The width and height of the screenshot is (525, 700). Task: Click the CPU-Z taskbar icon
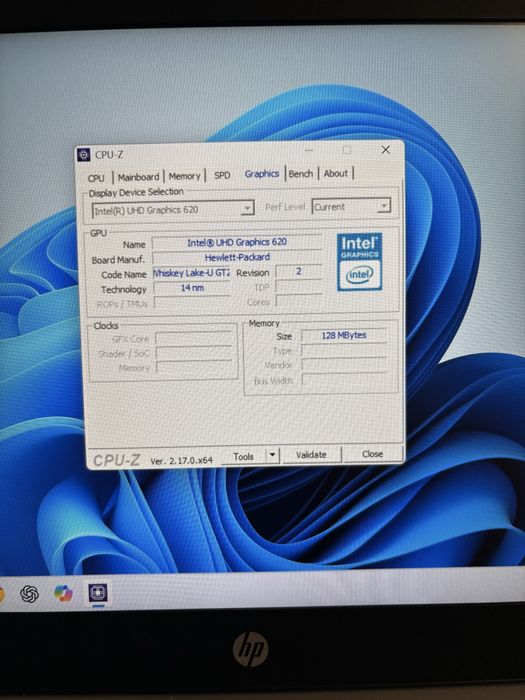pyautogui.click(x=98, y=593)
